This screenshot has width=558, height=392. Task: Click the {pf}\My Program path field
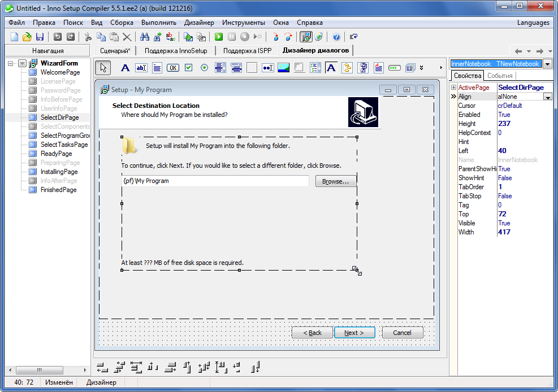215,181
